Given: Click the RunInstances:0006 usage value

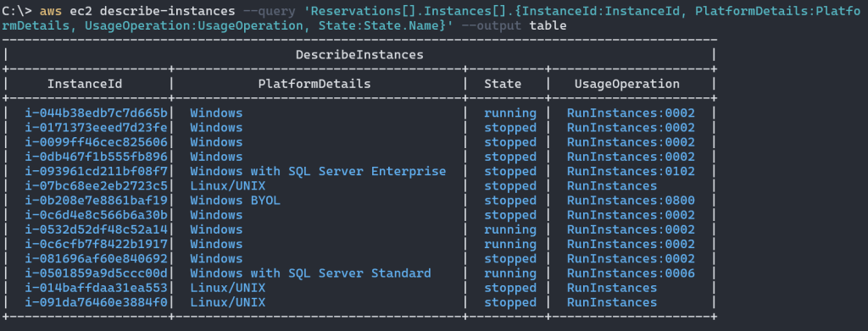Looking at the screenshot, I should pyautogui.click(x=631, y=273).
